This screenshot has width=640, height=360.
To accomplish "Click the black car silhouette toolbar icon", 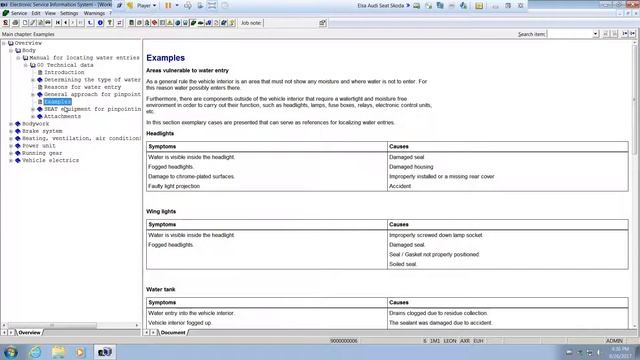I will tap(200, 23).
